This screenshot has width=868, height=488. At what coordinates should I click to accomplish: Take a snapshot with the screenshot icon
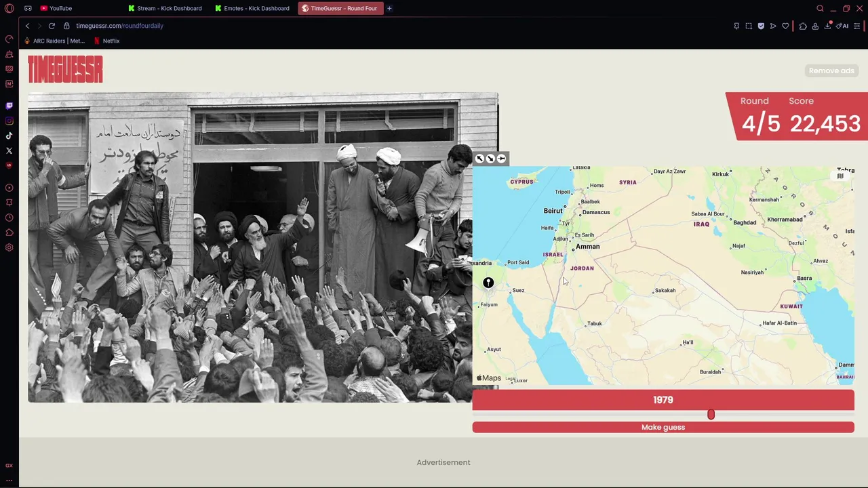749,26
